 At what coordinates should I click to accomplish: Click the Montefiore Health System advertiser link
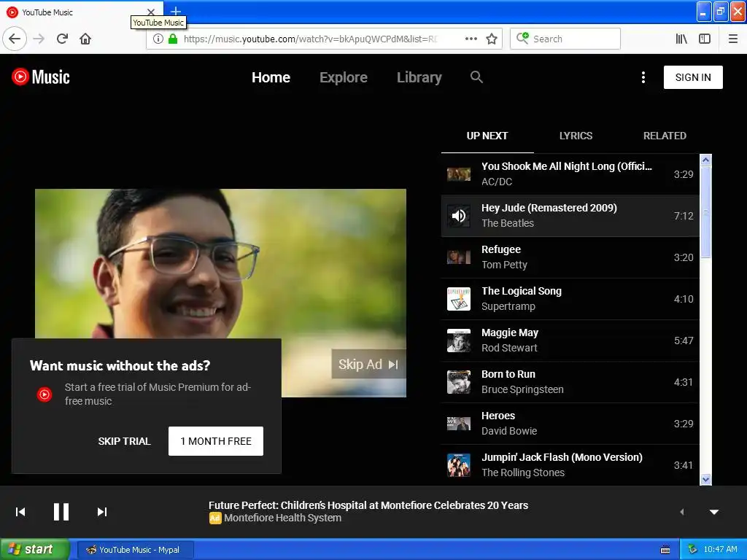tap(282, 518)
